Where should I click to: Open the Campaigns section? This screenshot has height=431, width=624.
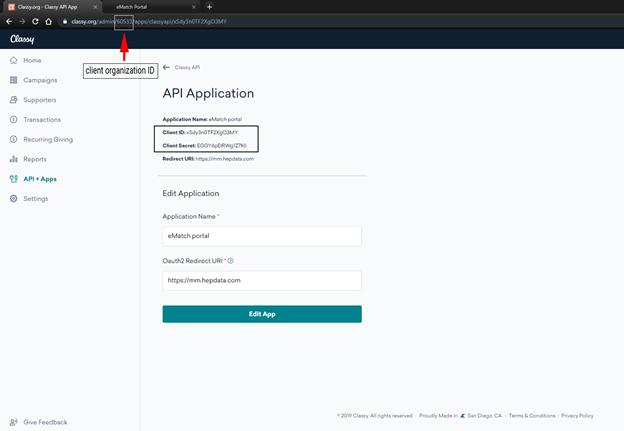(x=40, y=80)
